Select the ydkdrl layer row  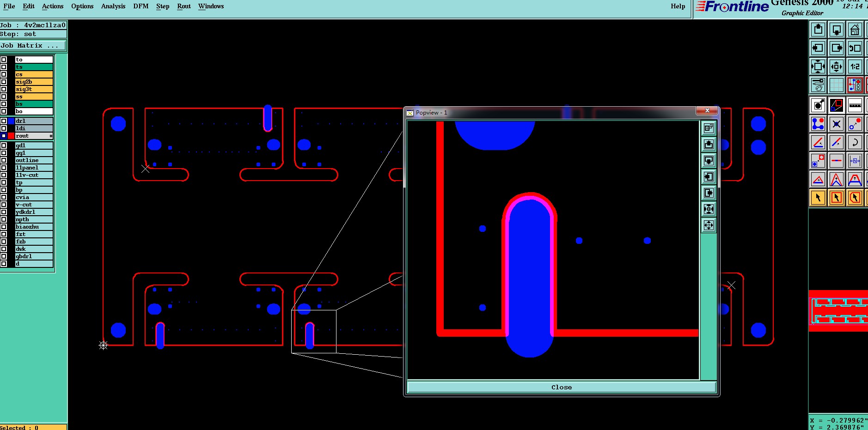pos(34,212)
